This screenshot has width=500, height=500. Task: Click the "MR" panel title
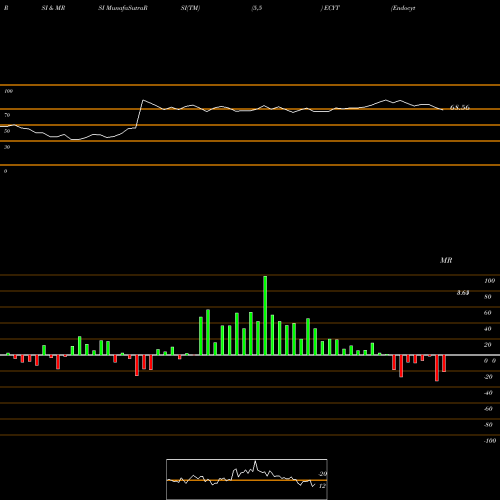[x=446, y=260]
